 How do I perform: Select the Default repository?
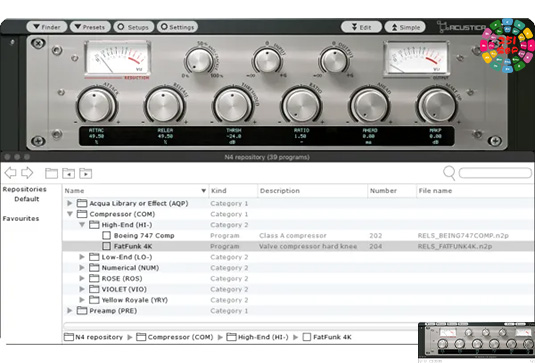(x=27, y=199)
